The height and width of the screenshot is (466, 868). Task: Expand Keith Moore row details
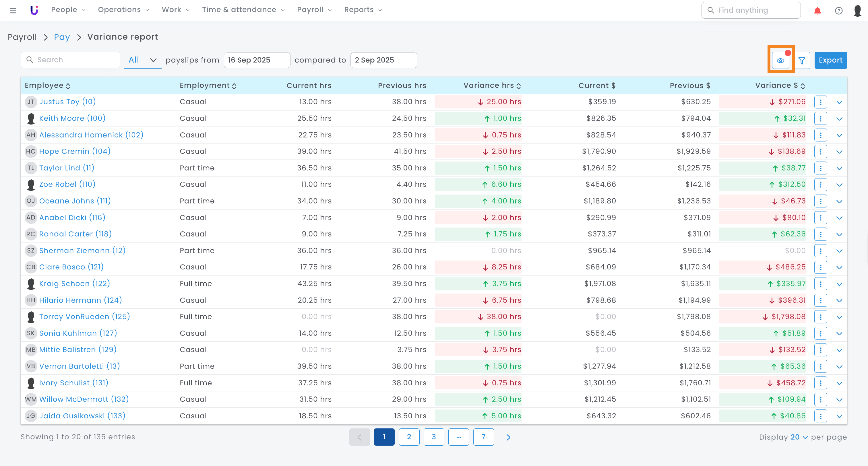[x=839, y=119]
